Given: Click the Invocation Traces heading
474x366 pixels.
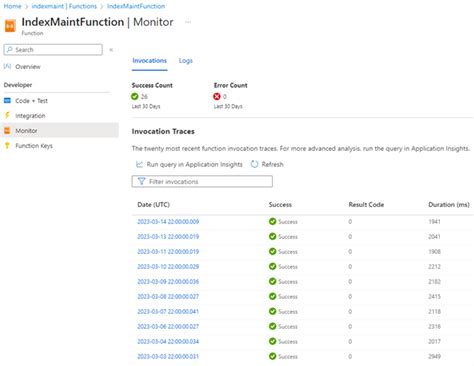Looking at the screenshot, I should point(163,131).
